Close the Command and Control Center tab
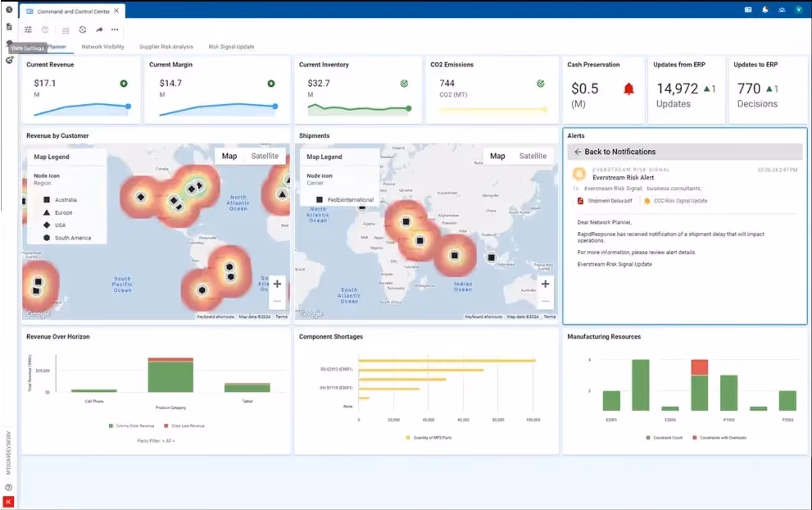This screenshot has width=812, height=510. 116,11
